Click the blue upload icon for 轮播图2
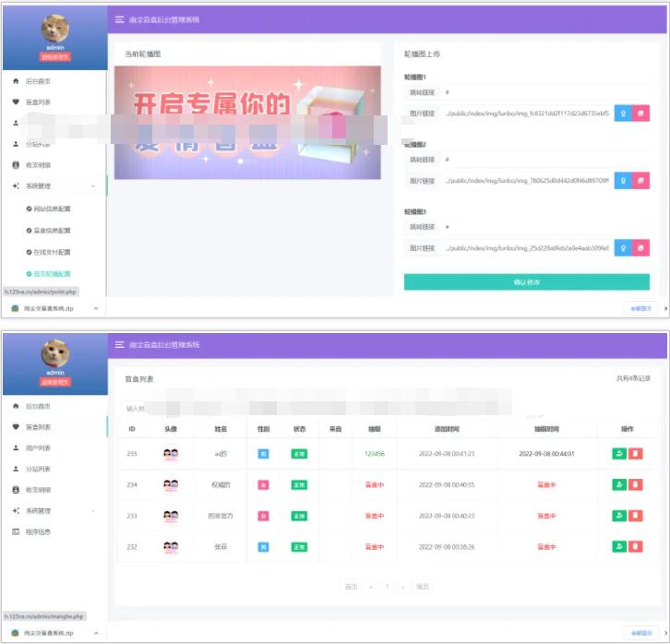This screenshot has height=644, width=670. [623, 181]
